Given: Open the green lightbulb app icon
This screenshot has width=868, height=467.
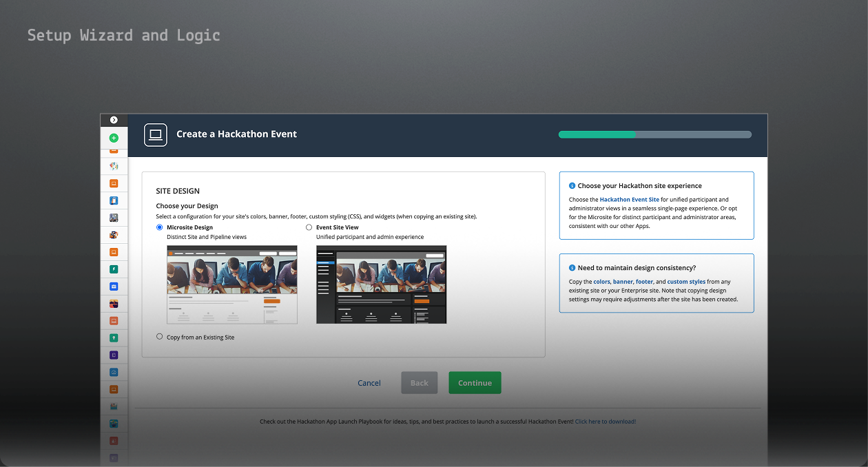Looking at the screenshot, I should (114, 338).
